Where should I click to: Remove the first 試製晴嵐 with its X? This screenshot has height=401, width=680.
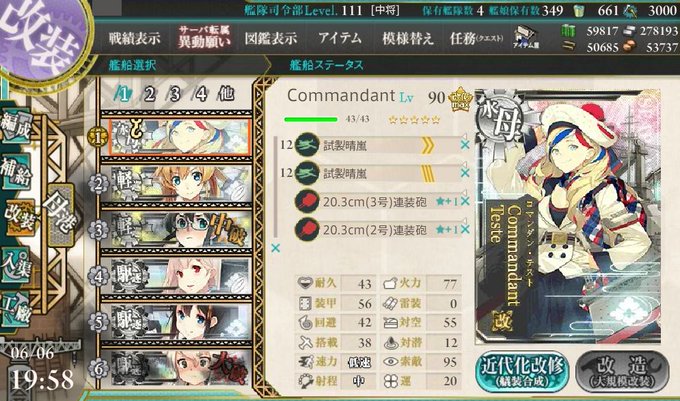tap(465, 145)
